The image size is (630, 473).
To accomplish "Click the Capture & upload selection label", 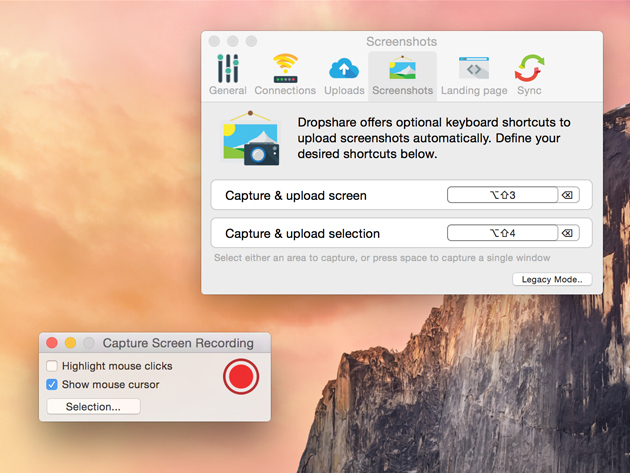I will click(x=302, y=233).
